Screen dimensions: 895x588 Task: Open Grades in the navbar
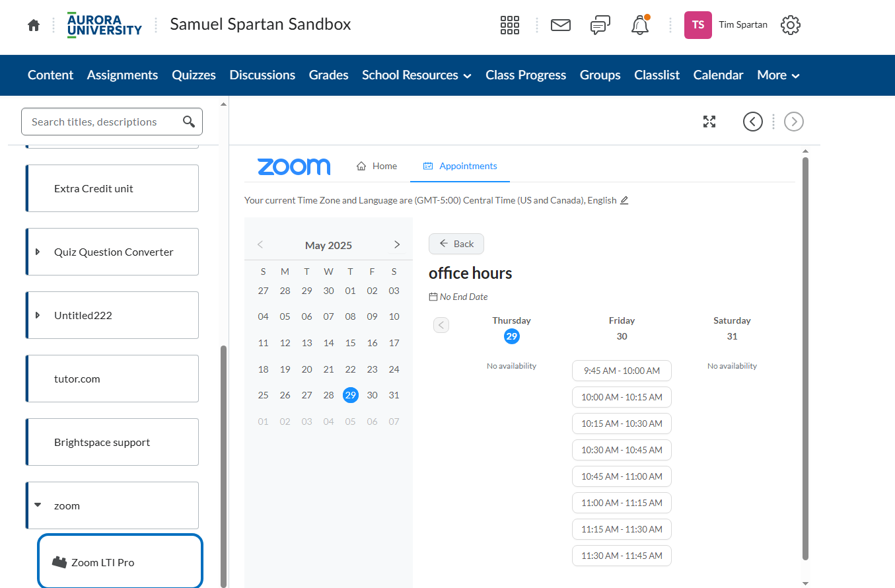pyautogui.click(x=328, y=75)
